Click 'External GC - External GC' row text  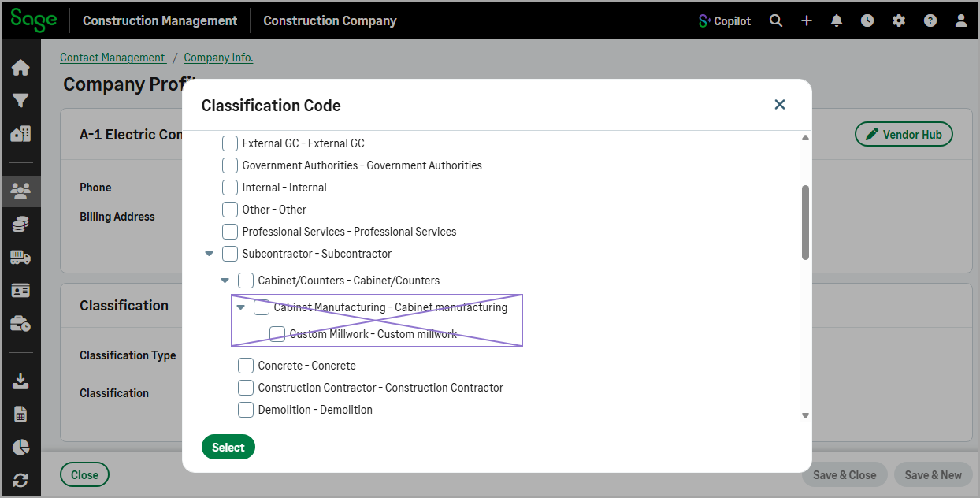tap(303, 143)
